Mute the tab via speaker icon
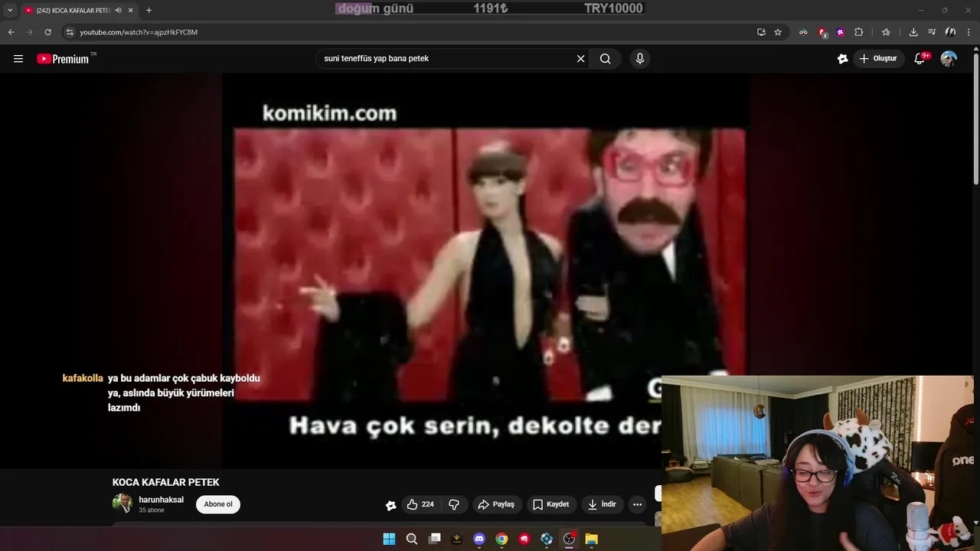Viewport: 980px width, 551px height. 118,11
